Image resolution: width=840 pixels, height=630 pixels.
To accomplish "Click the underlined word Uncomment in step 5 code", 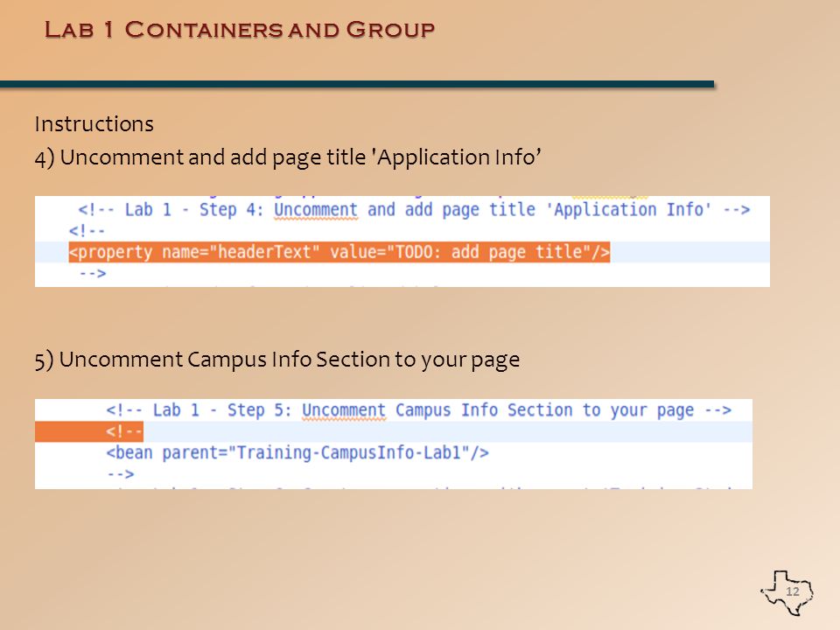I will pyautogui.click(x=343, y=410).
